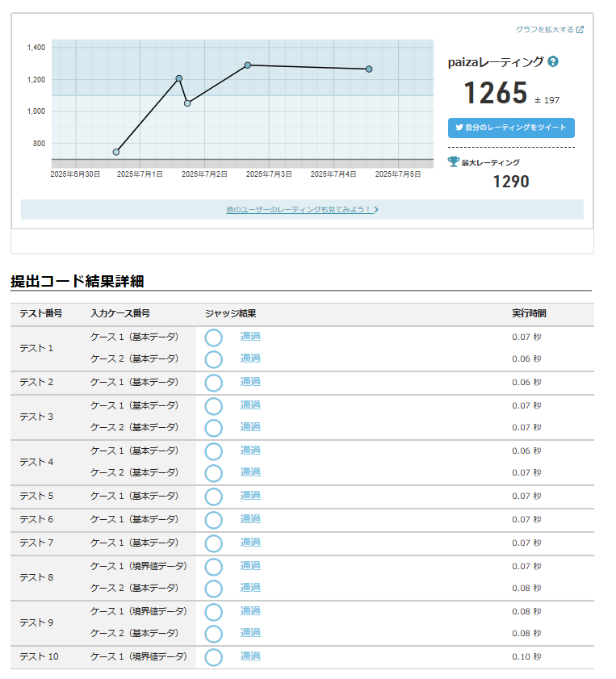
Task: Click the pass circle icon for テスト 1 ケース 1
Action: (x=213, y=337)
